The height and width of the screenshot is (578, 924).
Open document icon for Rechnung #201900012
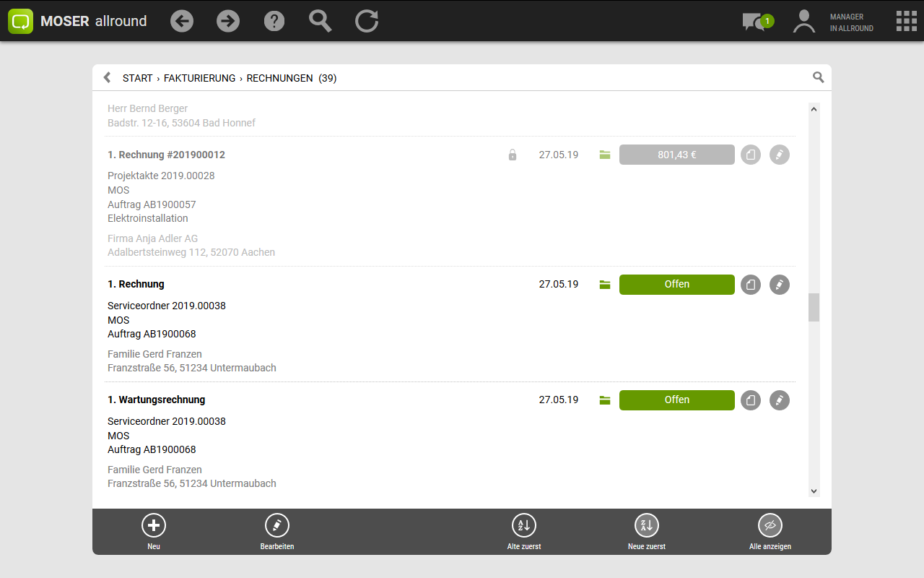[751, 155]
